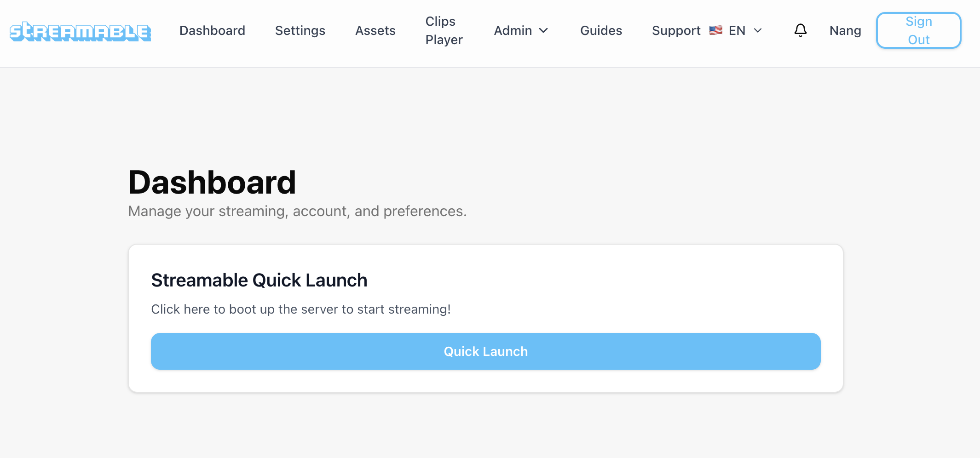Select the Dashboard navigation item
980x458 pixels.
212,30
